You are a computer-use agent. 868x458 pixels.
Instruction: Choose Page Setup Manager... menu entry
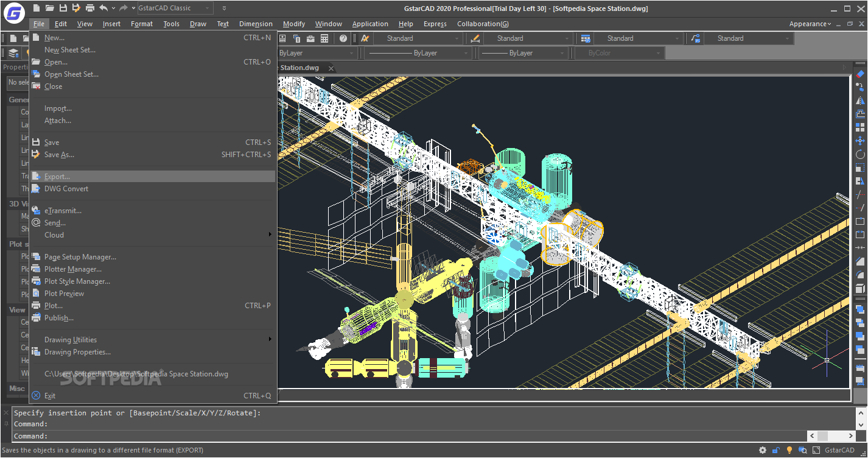pyautogui.click(x=153, y=257)
